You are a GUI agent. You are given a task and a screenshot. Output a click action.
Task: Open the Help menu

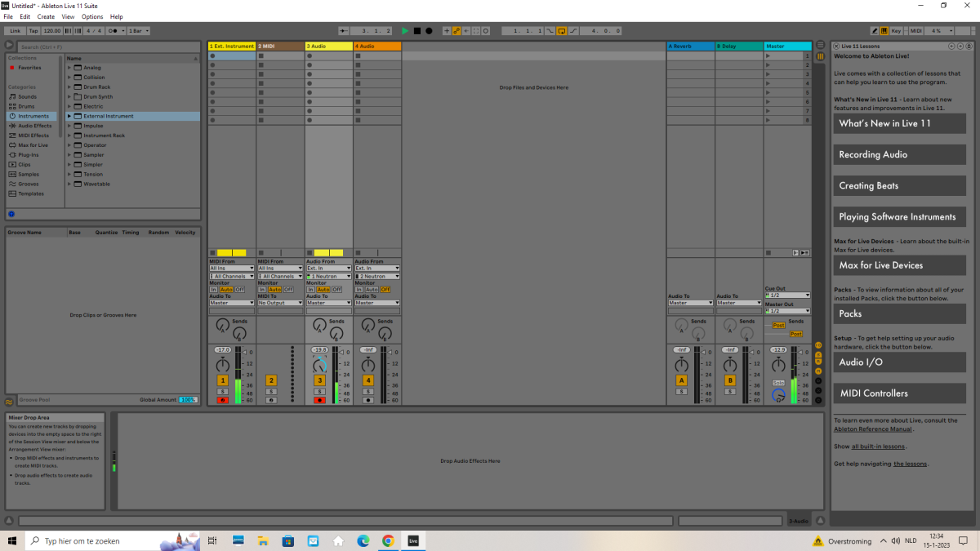pyautogui.click(x=117, y=16)
